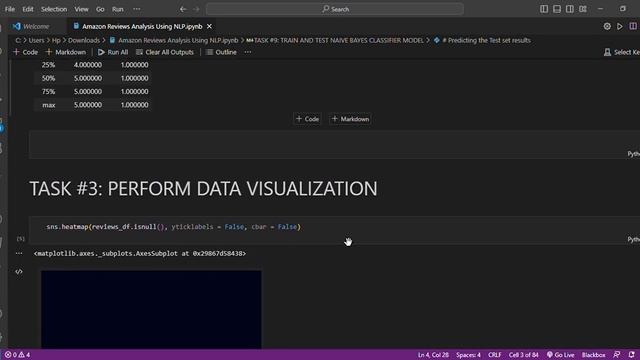This screenshot has height=360, width=640.
Task: Click the max row label
Action: pos(49,105)
